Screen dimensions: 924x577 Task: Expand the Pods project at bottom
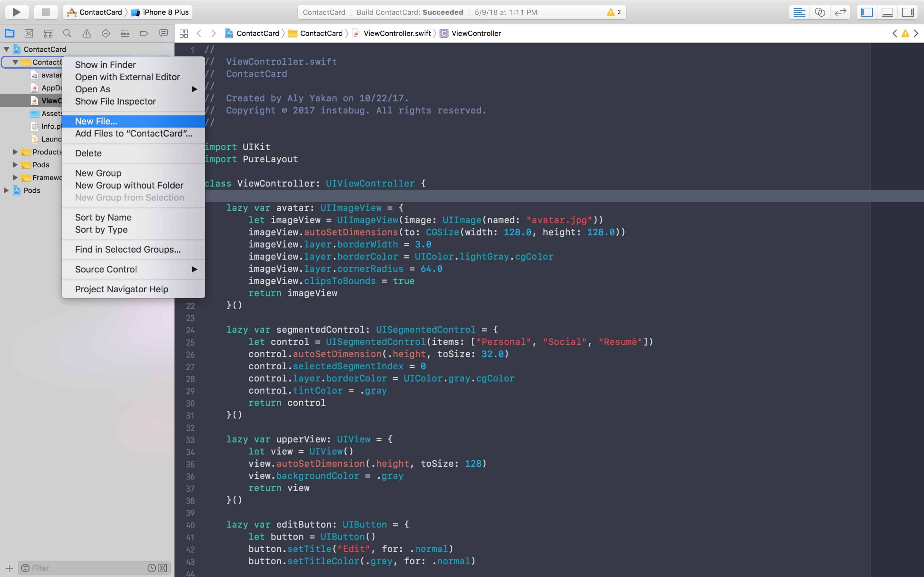click(6, 190)
